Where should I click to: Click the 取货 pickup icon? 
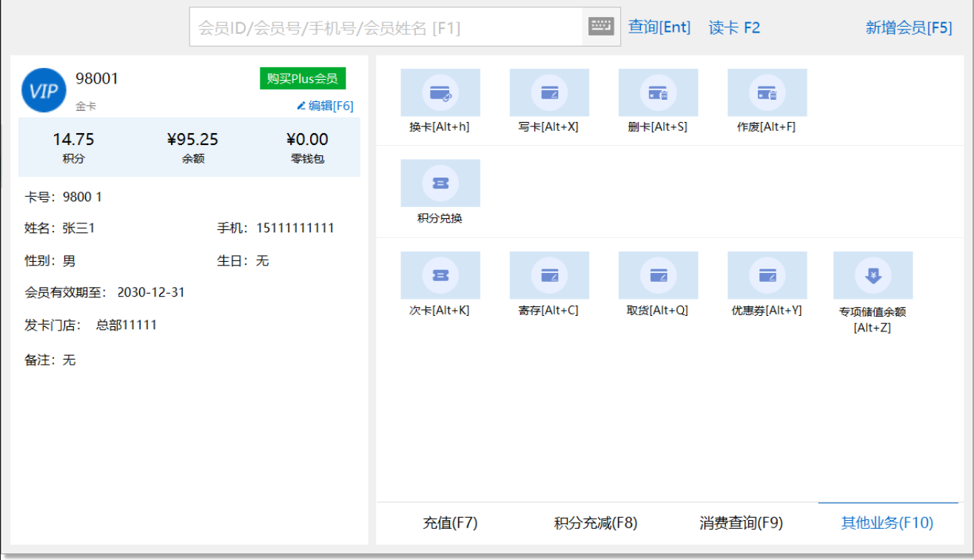[658, 275]
